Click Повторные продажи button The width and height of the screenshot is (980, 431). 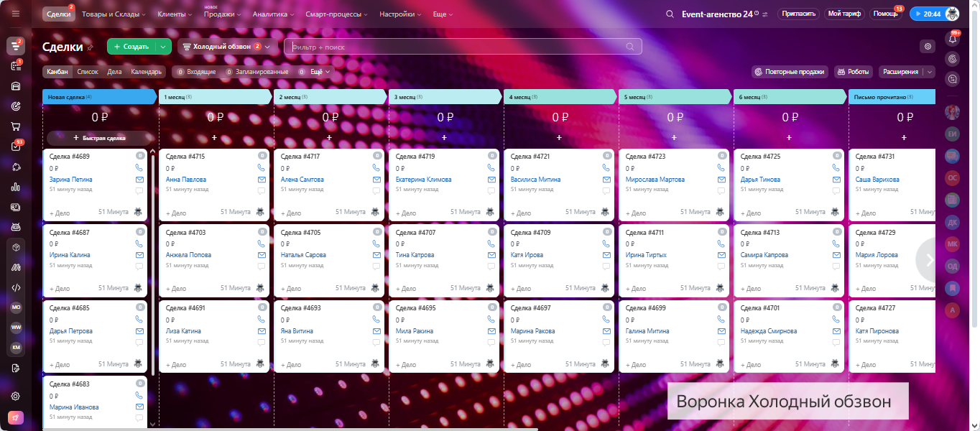(790, 72)
